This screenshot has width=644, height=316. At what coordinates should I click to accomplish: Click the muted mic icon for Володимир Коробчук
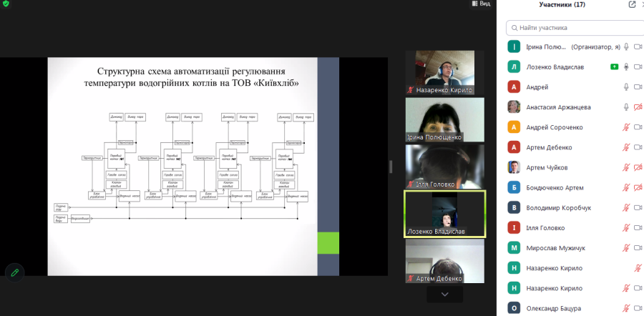(626, 207)
